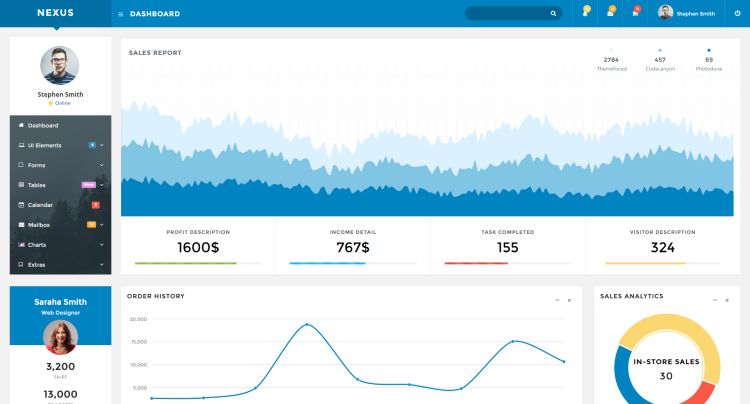Click the Web Designer subtitle

click(x=60, y=313)
